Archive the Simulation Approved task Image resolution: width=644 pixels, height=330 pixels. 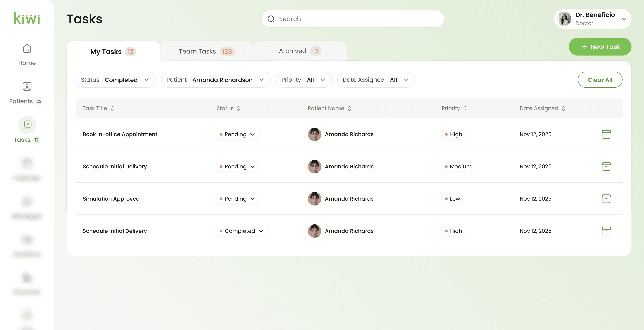tap(606, 199)
